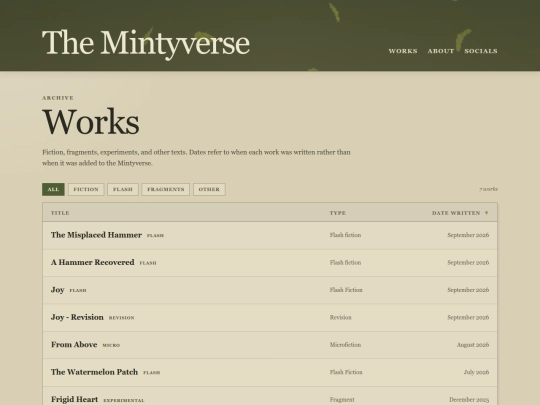Open the Joy flash fiction entry
This screenshot has height=405, width=540.
tap(58, 290)
